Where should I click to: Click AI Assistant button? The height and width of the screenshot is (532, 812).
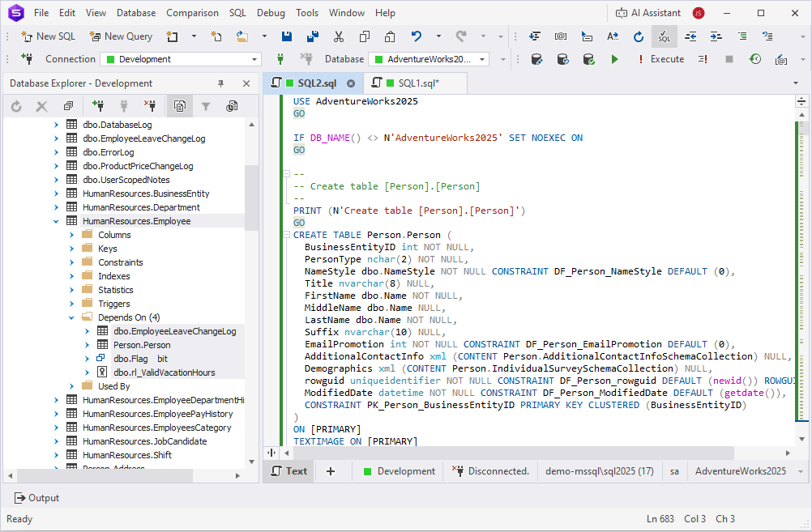click(x=647, y=13)
